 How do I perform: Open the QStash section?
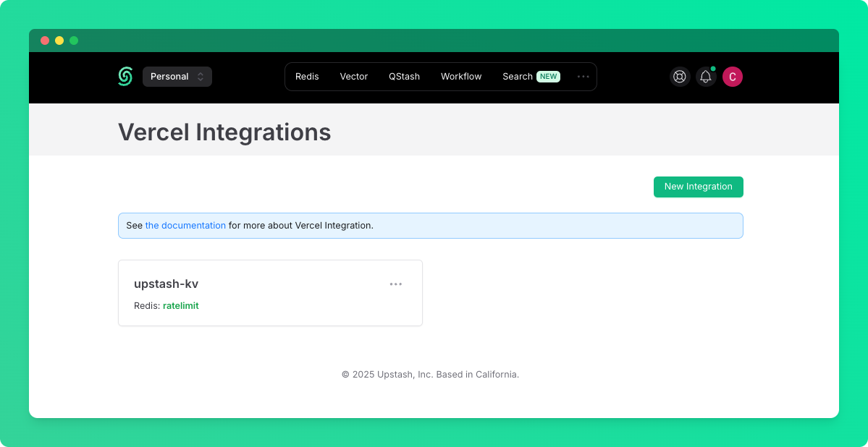click(404, 77)
